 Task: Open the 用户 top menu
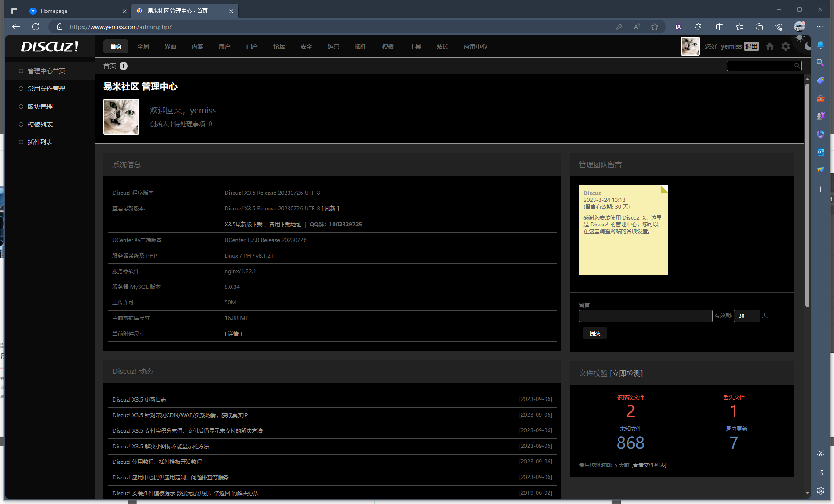(225, 46)
